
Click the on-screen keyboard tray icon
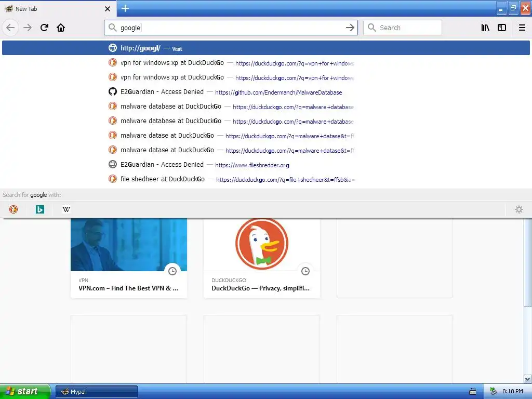point(472,392)
